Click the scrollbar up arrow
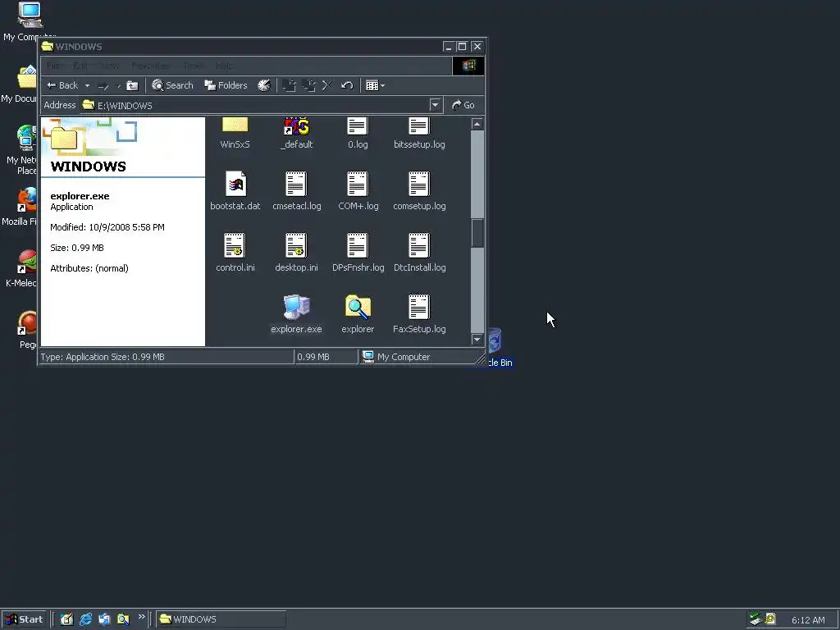The image size is (840, 630). point(477,124)
